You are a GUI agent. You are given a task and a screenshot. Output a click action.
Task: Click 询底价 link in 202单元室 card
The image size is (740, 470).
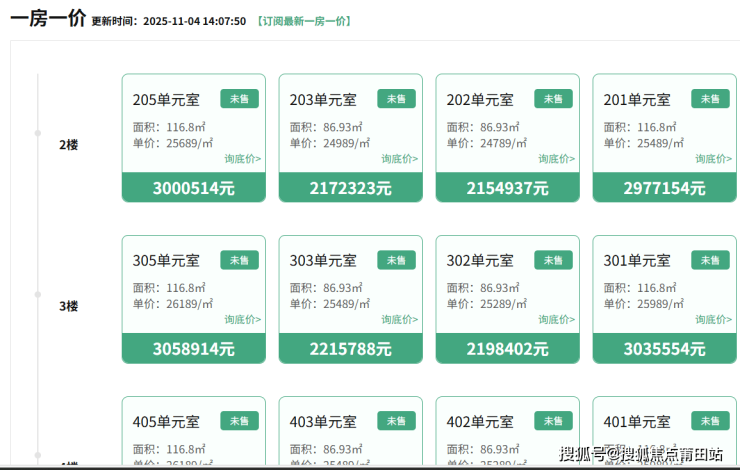556,158
